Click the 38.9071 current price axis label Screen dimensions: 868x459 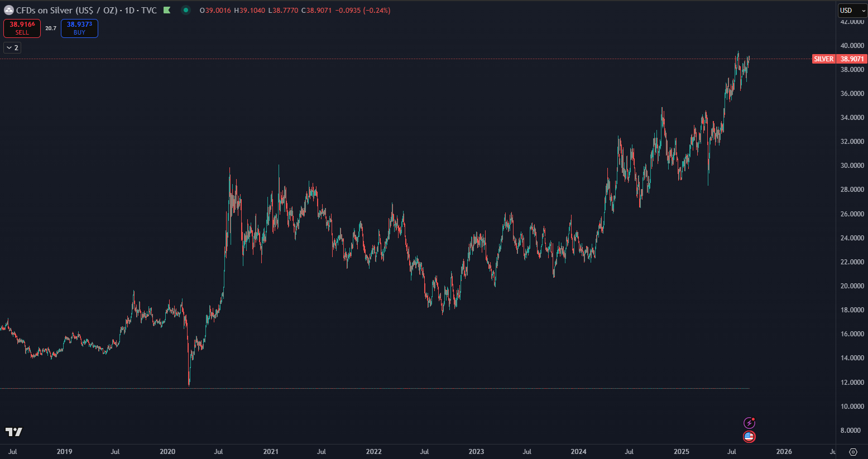coord(852,59)
